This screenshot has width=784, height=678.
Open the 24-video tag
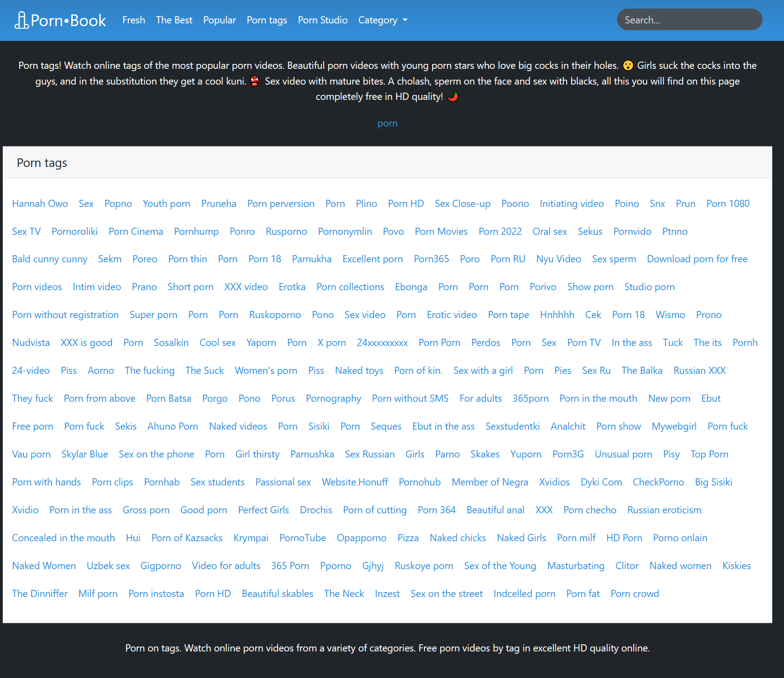31,371
